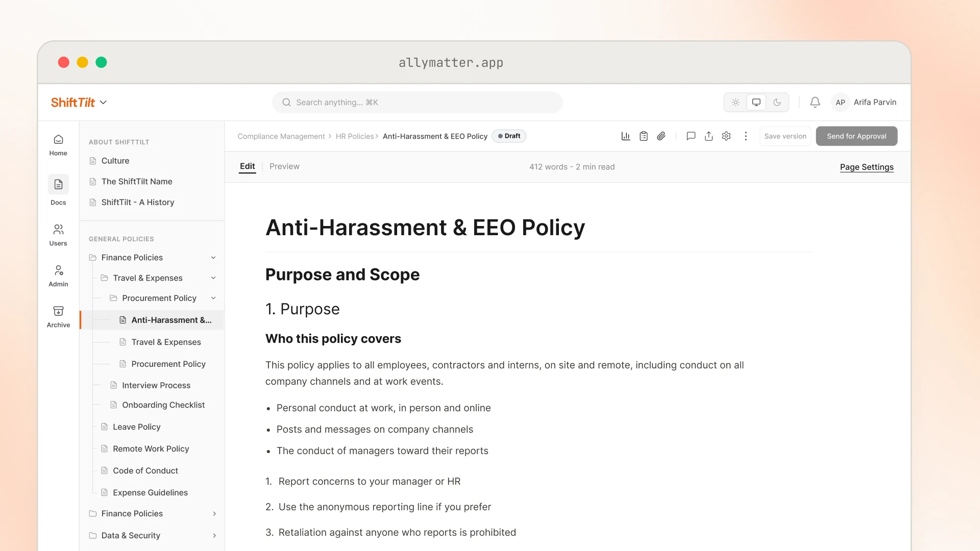The height and width of the screenshot is (551, 980).
Task: Open Docs in the left sidebar
Action: point(58,190)
